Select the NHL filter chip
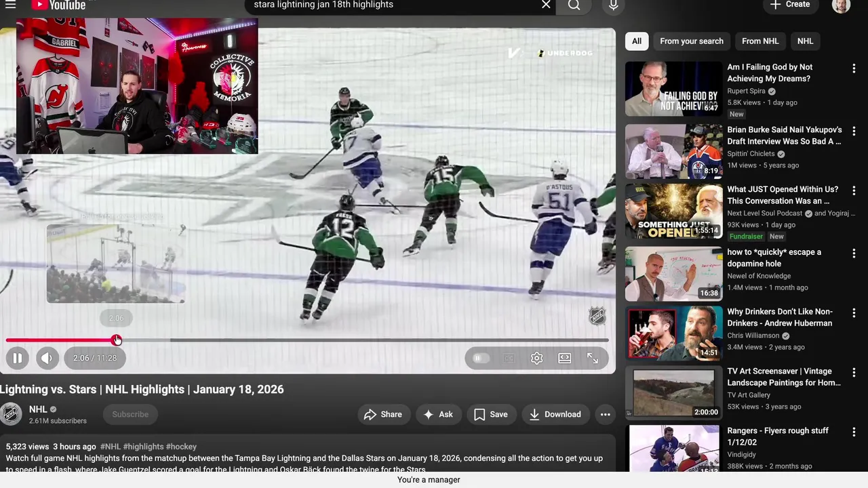868x488 pixels. click(x=805, y=41)
